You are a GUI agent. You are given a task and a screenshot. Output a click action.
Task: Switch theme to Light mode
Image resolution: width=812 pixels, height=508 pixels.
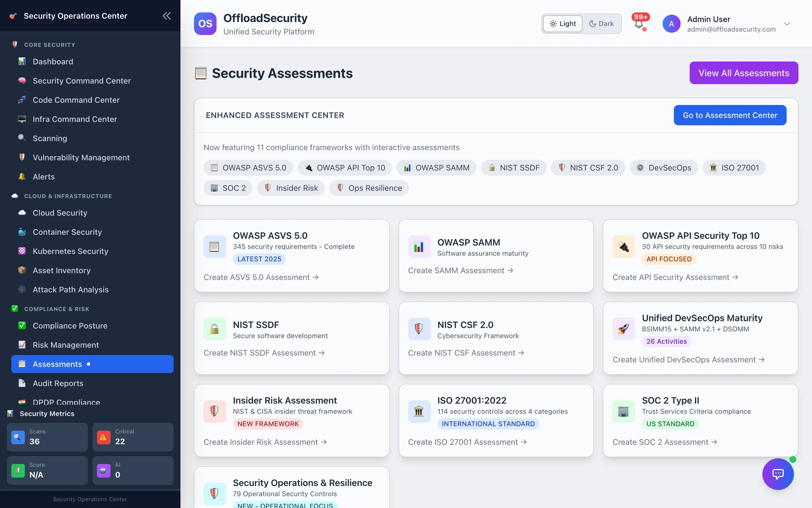coord(563,24)
